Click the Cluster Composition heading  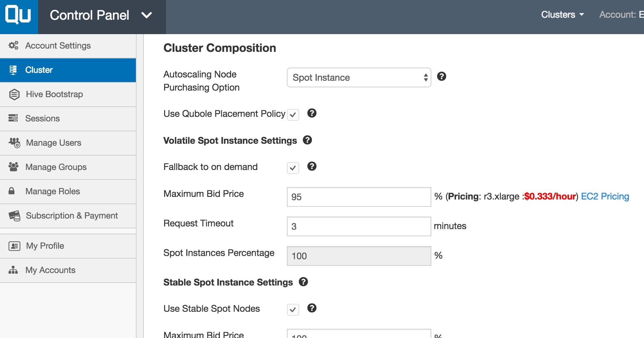[x=220, y=48]
